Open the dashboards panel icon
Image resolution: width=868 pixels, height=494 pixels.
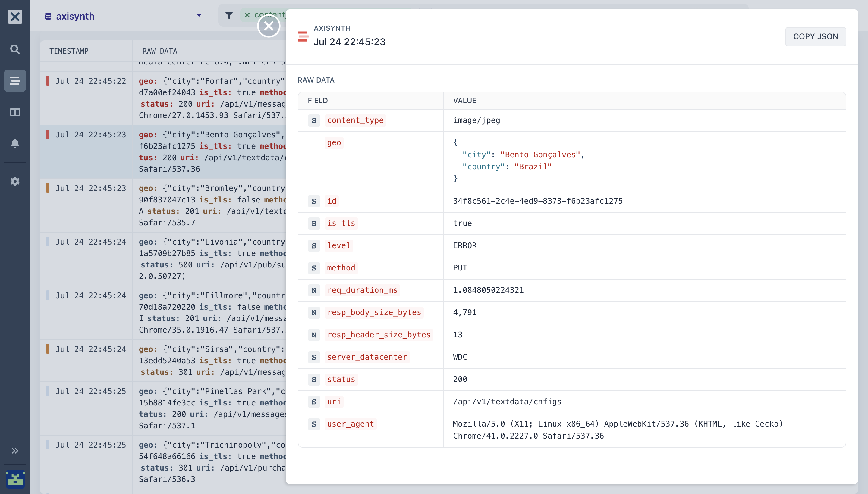pos(15,112)
